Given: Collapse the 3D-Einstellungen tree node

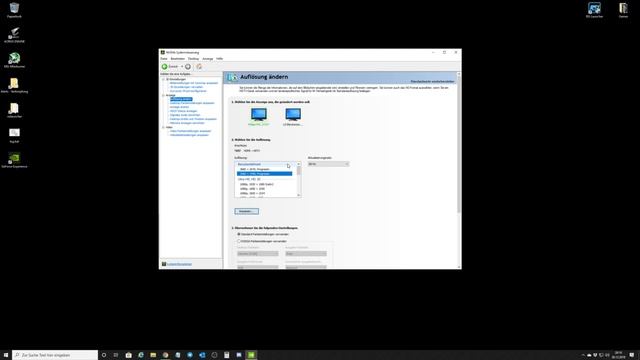Looking at the screenshot, I should tap(164, 79).
